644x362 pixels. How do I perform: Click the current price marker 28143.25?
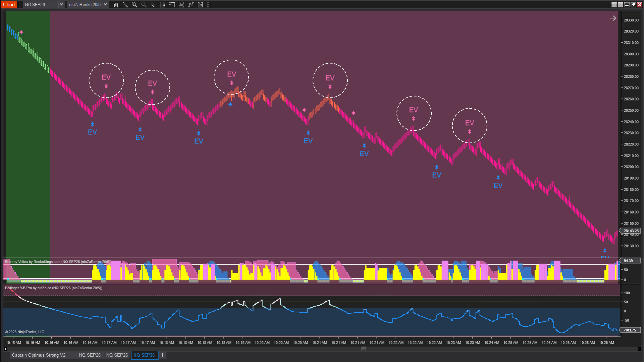click(631, 231)
